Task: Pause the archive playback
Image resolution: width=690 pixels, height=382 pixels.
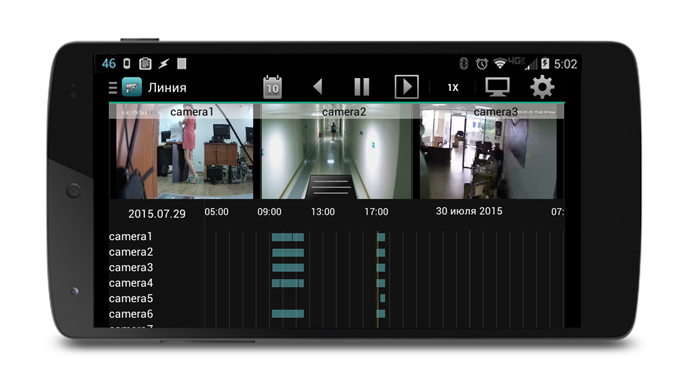Action: pyautogui.click(x=362, y=87)
